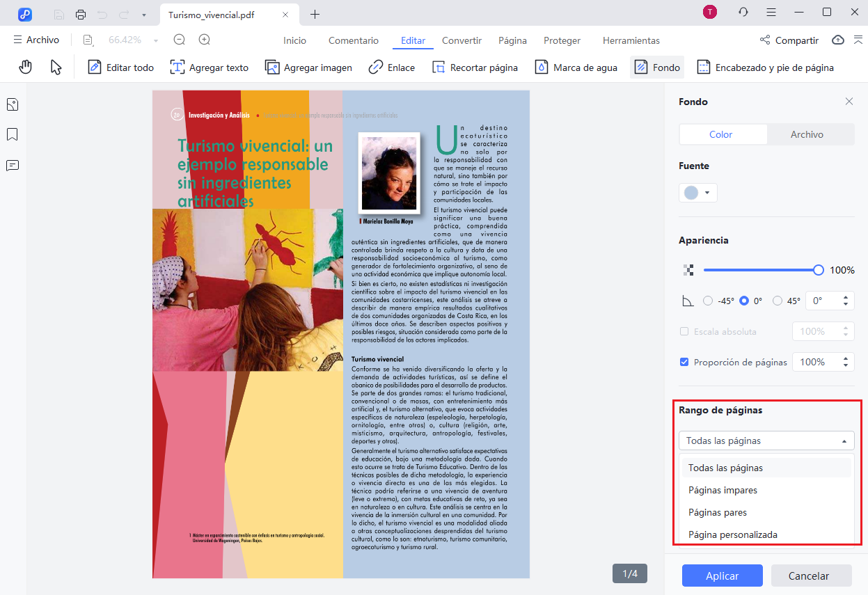The width and height of the screenshot is (868, 595).
Task: Zoom in with the magnifier plus icon
Action: [x=203, y=40]
